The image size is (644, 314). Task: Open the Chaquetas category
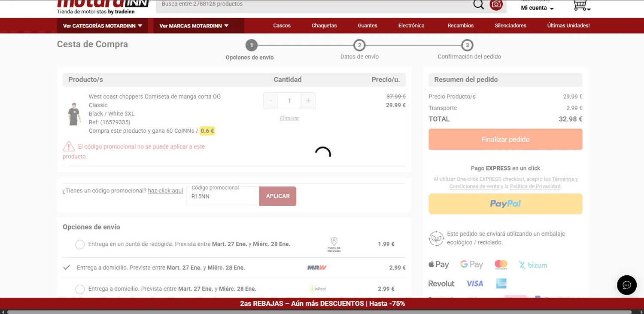(324, 26)
